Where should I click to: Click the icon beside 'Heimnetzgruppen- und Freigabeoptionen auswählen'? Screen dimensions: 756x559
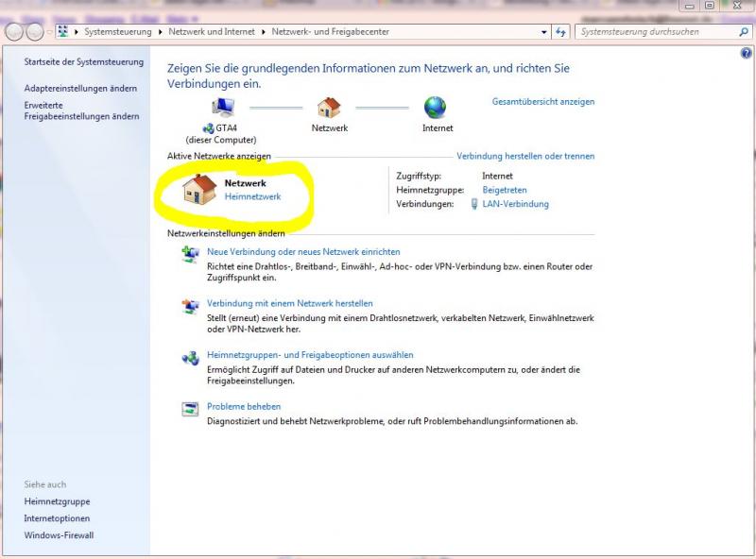click(190, 357)
